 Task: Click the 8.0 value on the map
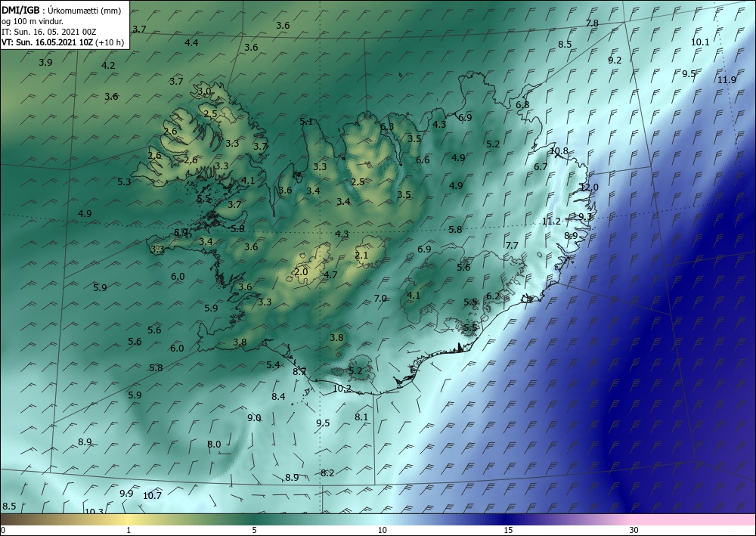[x=214, y=444]
